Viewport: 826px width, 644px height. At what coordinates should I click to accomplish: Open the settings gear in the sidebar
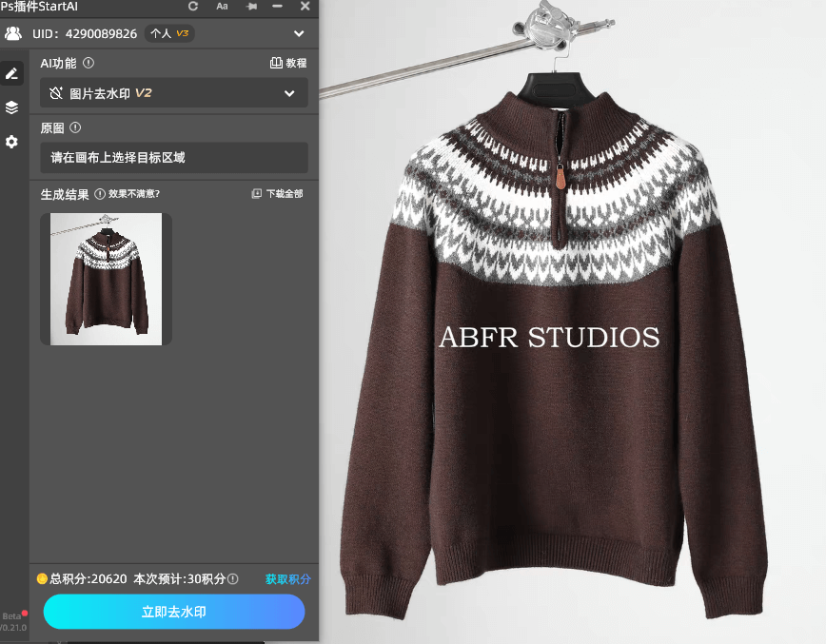coord(11,142)
